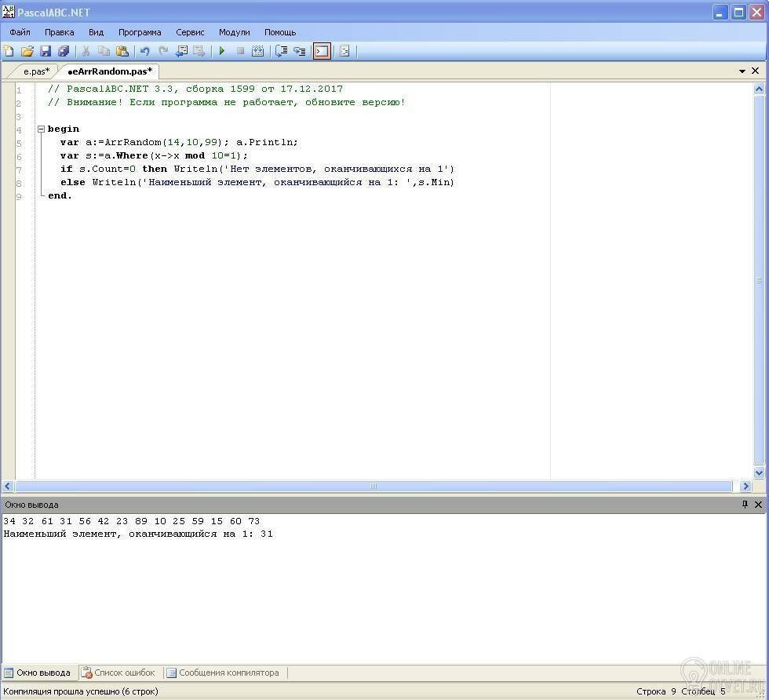
Task: Open the Файл menu
Action: click(x=20, y=32)
